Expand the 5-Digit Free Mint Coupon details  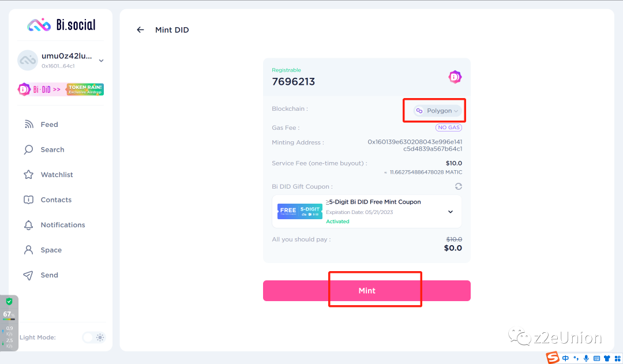(x=451, y=211)
